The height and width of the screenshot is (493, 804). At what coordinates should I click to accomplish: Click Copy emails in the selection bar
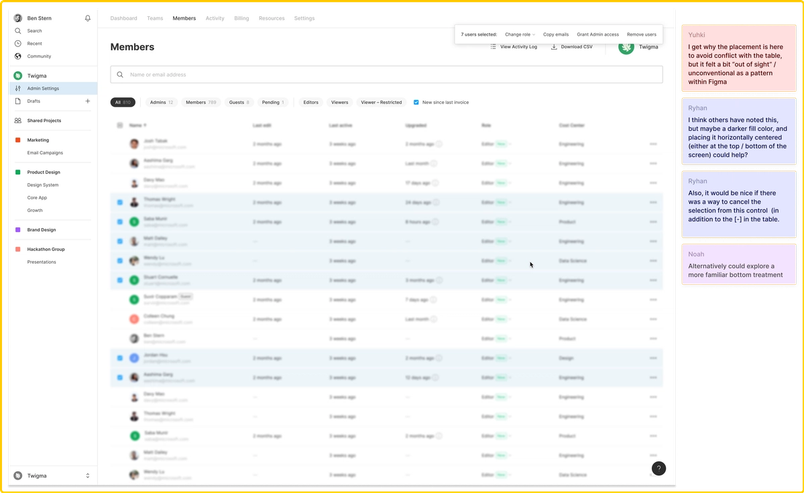pyautogui.click(x=556, y=34)
